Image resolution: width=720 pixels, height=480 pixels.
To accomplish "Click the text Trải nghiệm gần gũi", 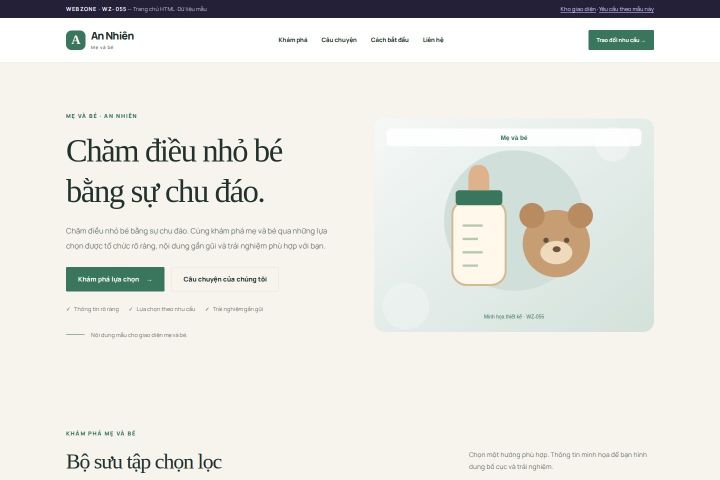I will (238, 309).
